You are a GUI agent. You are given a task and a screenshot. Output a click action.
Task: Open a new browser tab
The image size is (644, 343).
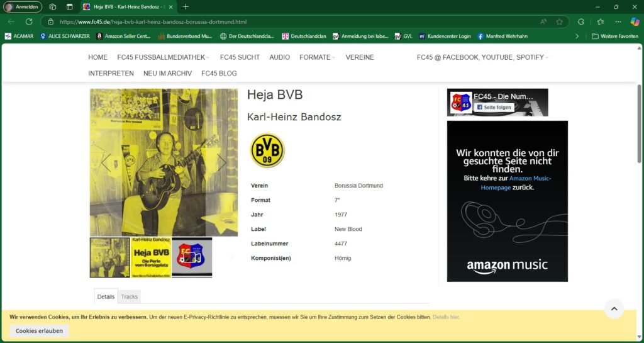point(186,7)
